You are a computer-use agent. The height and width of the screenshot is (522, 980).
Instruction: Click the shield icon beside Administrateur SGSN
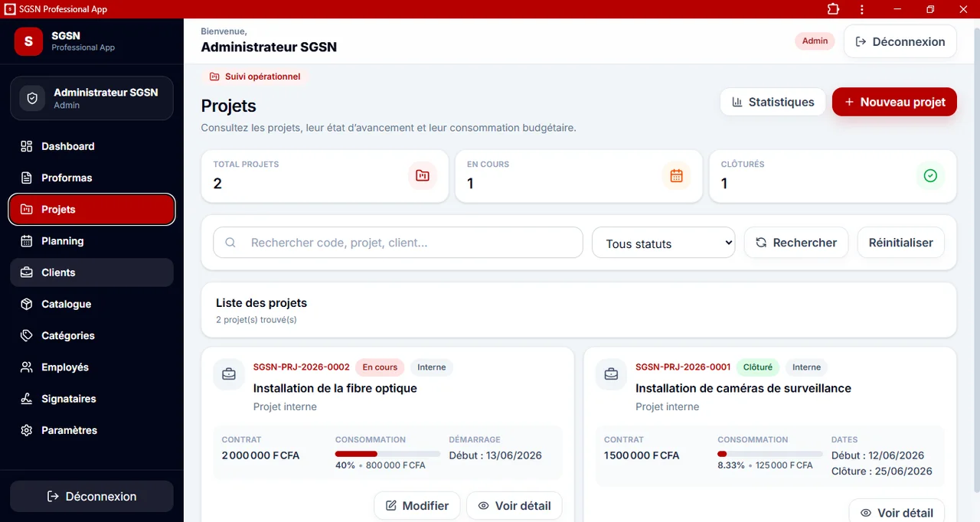(x=32, y=99)
